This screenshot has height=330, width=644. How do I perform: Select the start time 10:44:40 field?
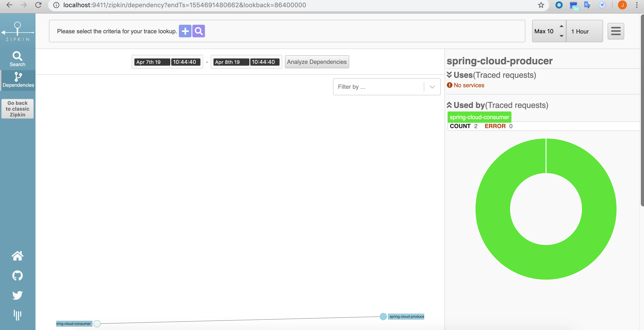[x=186, y=62]
